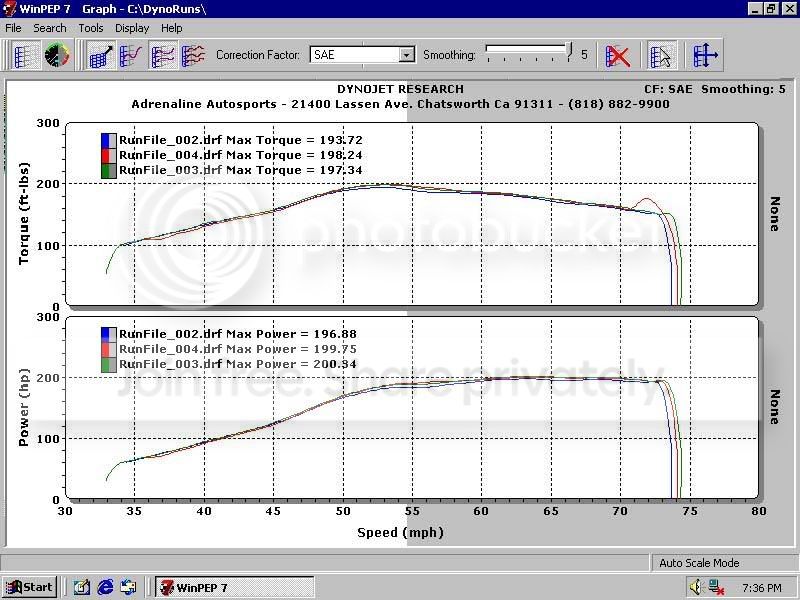Toggle the graph cursor pointer tool
This screenshot has height=600, width=800.
661,56
